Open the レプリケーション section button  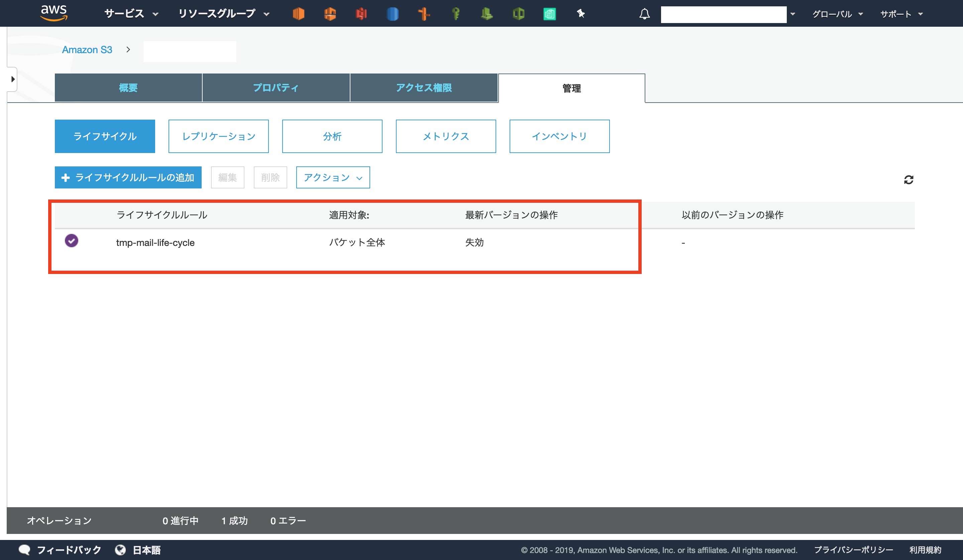coord(218,136)
